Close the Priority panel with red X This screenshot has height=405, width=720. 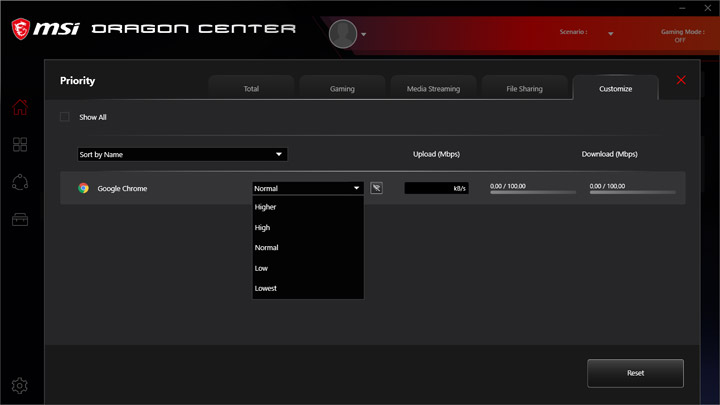681,80
